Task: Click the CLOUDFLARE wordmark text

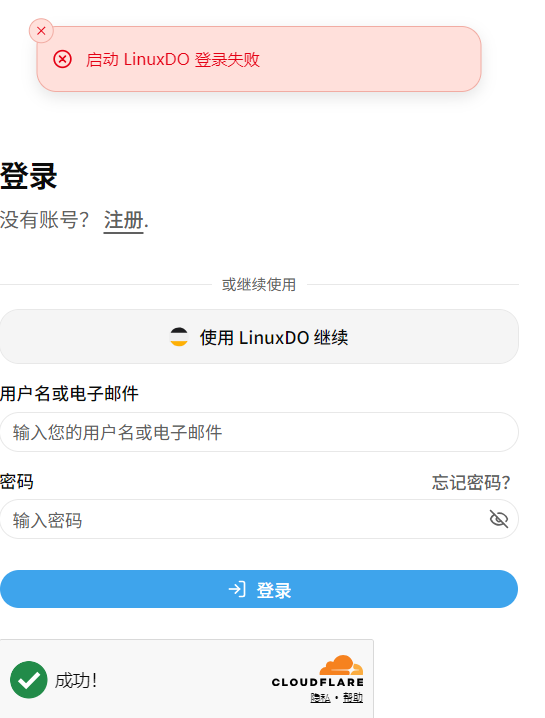Action: tap(318, 682)
